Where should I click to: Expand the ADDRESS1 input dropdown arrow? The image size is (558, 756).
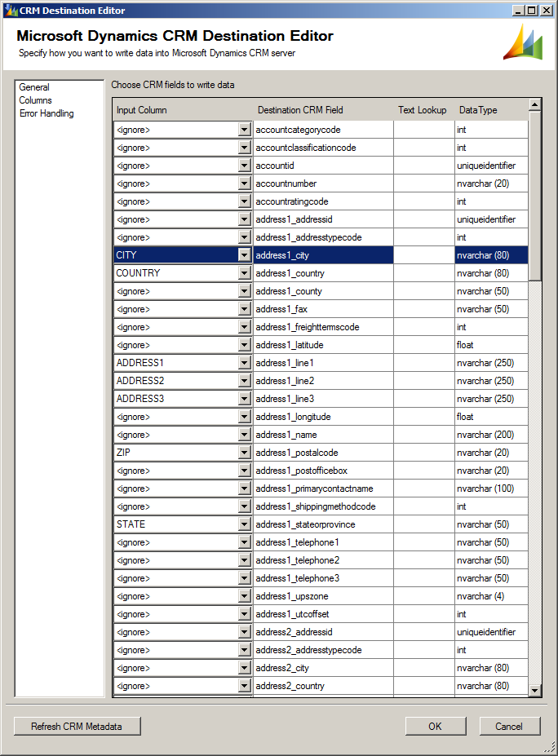click(x=245, y=363)
